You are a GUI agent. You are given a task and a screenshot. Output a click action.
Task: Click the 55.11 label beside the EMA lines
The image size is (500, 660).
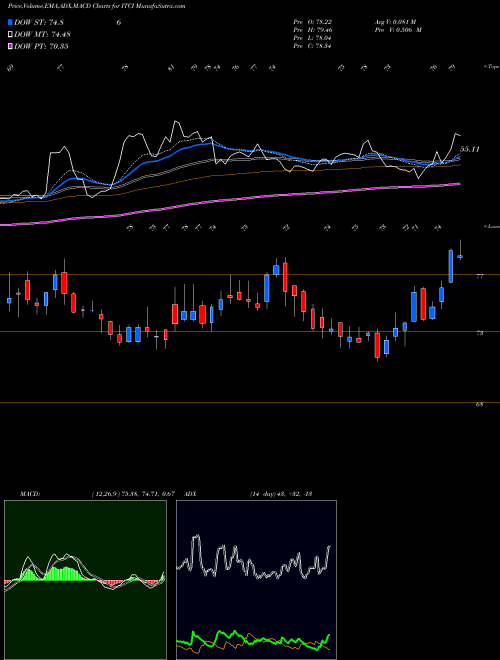[x=470, y=149]
